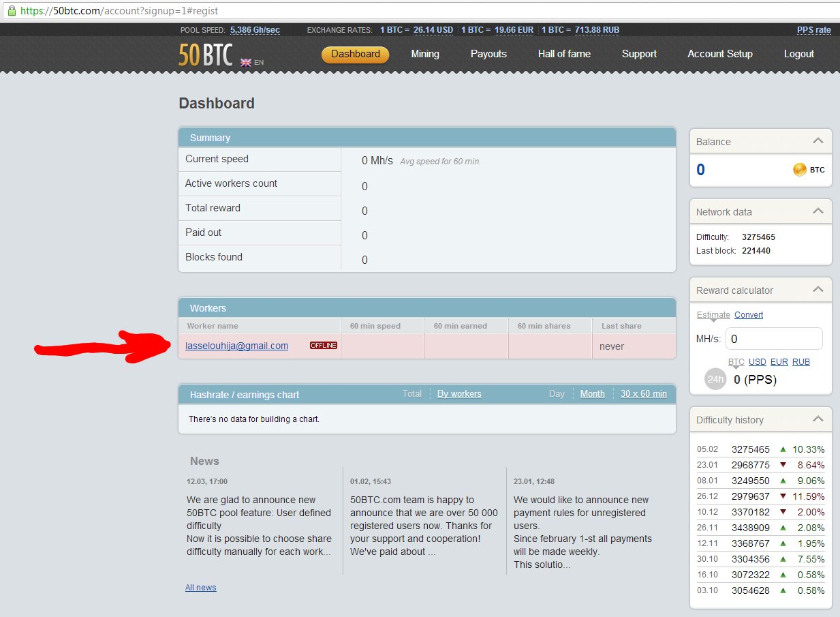The height and width of the screenshot is (617, 840).
Task: Click Logout
Action: coord(798,54)
